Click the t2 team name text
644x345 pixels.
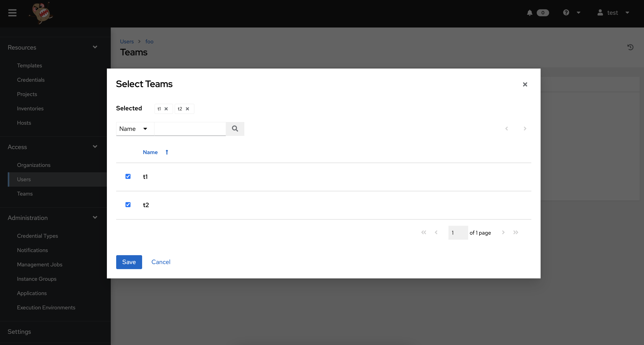146,205
